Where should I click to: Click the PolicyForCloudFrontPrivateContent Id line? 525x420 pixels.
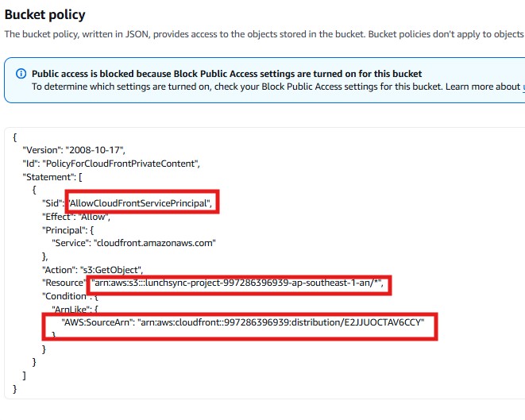[x=110, y=164]
